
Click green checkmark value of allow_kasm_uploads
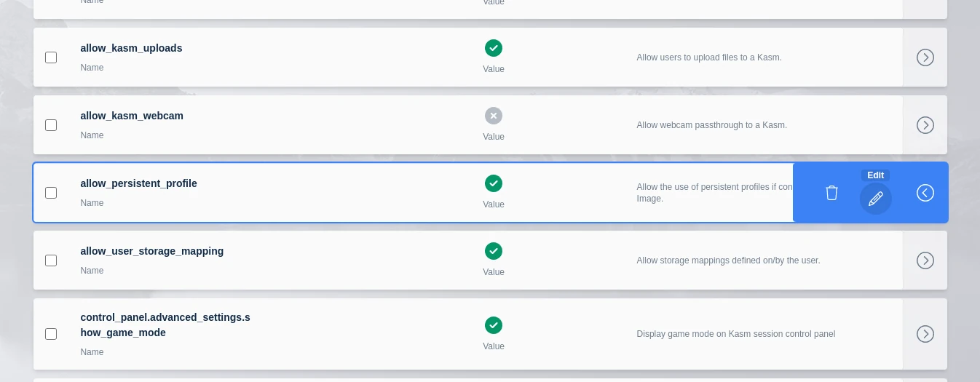coord(494,48)
